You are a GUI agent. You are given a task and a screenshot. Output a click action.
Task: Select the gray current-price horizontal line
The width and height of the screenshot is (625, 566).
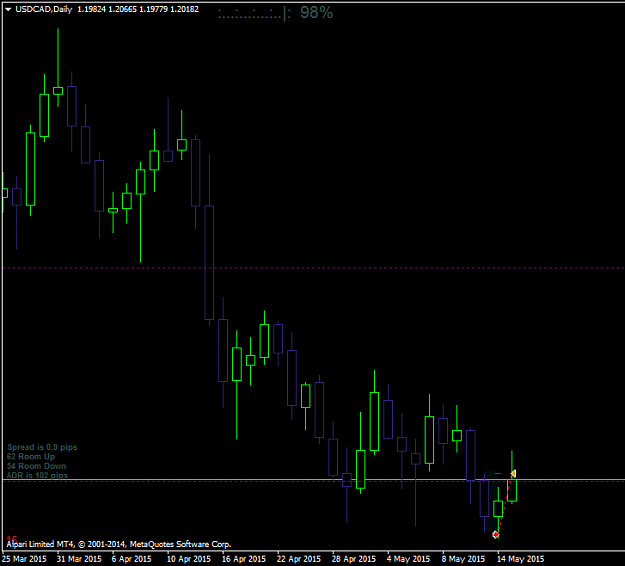(312, 480)
